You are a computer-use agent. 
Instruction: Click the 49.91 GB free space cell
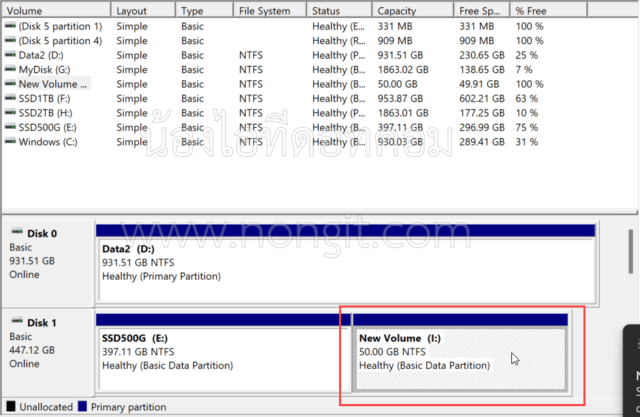(479, 84)
